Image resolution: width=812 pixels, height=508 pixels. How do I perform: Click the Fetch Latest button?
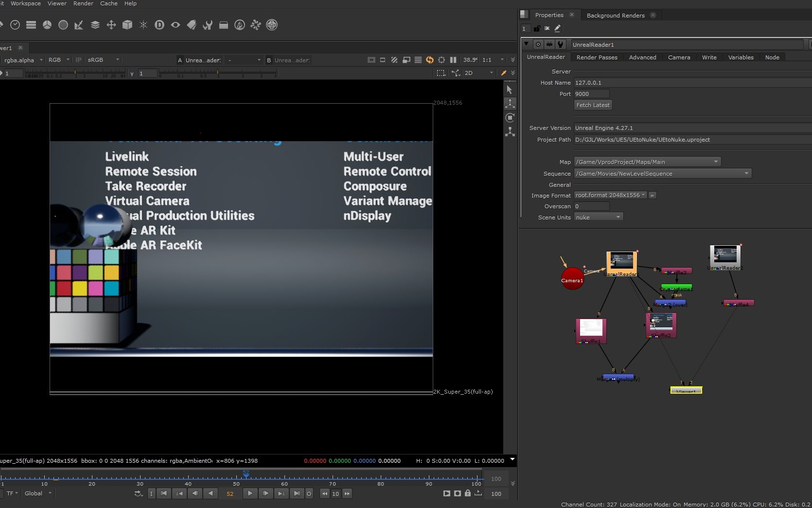coord(593,105)
